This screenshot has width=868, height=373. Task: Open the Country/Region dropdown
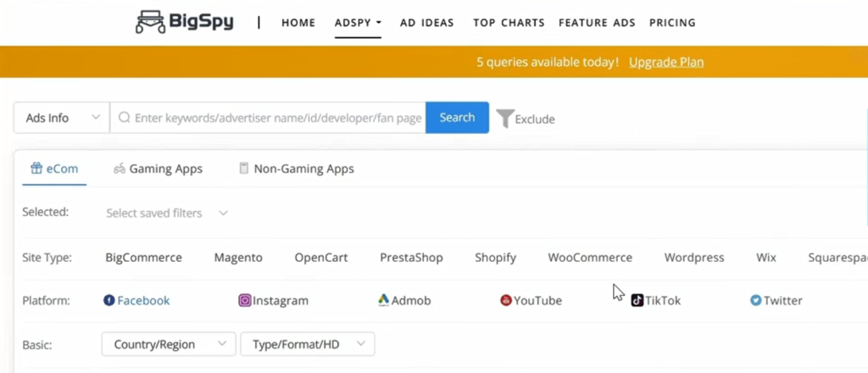pyautogui.click(x=169, y=344)
